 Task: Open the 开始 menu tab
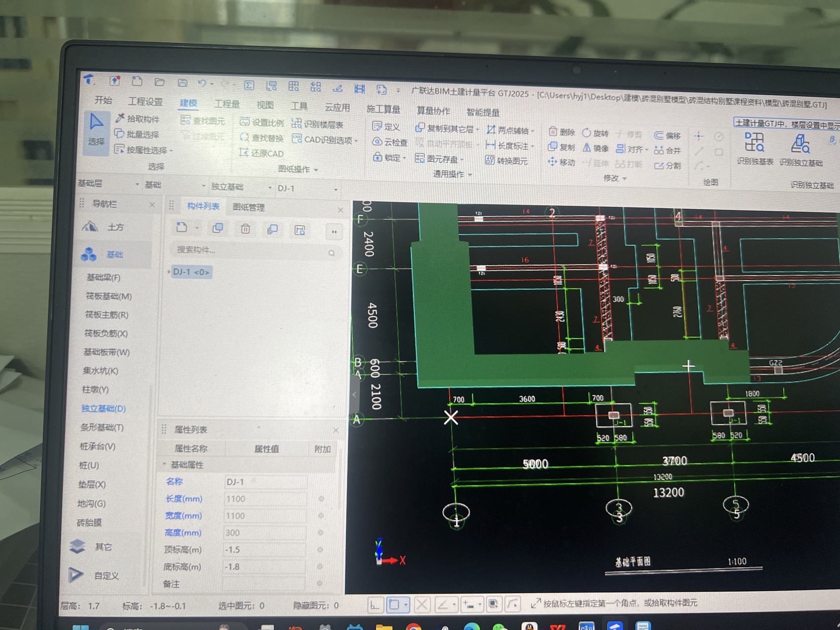click(103, 100)
